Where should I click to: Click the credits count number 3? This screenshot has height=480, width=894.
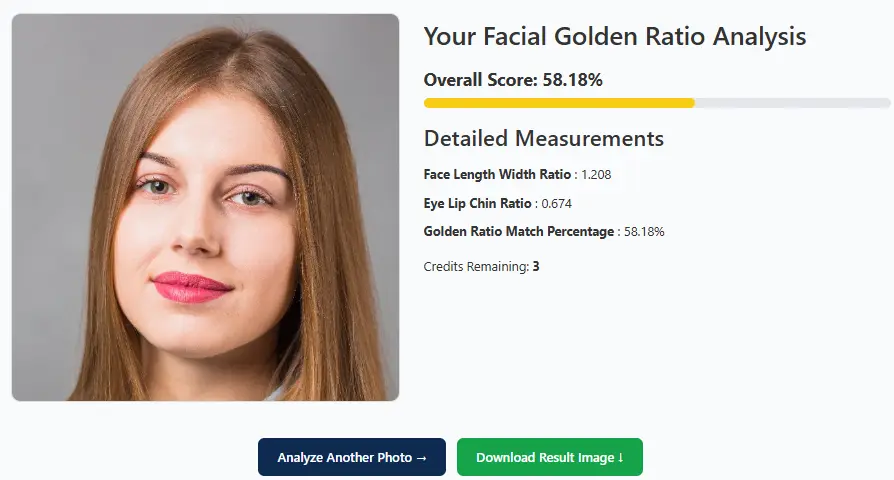click(x=536, y=267)
